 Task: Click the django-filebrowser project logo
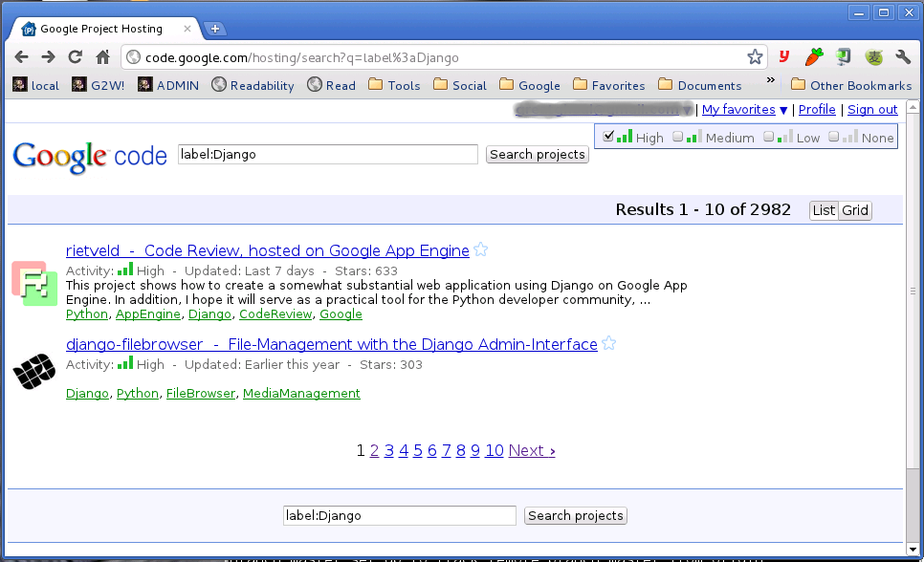[34, 371]
